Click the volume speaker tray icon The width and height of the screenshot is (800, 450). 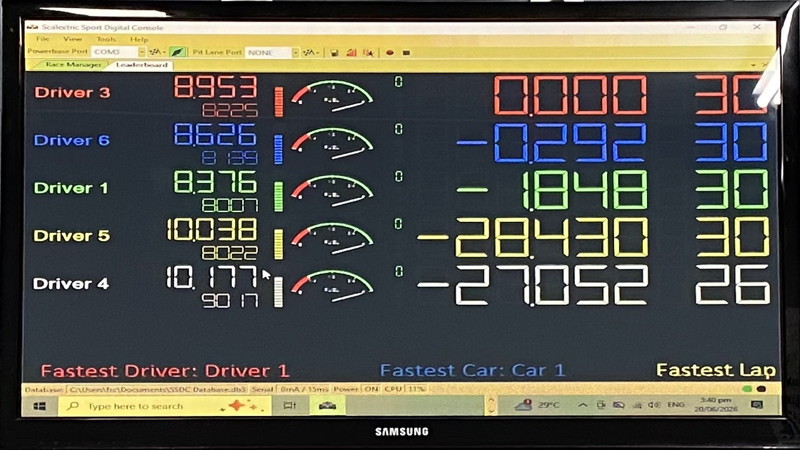654,405
